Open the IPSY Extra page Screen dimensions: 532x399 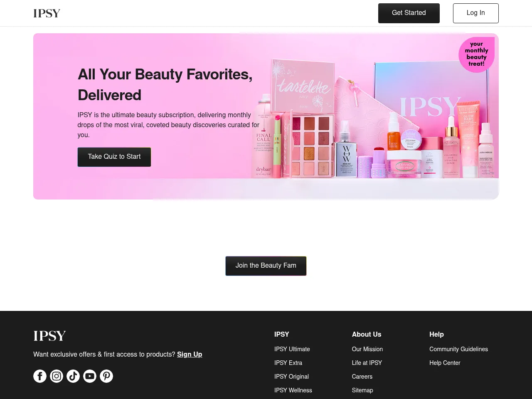pos(288,363)
